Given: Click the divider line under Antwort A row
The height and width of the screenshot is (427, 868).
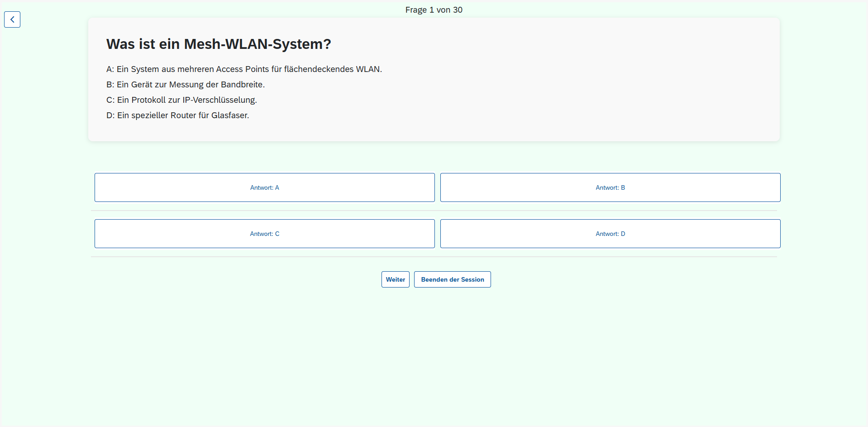Looking at the screenshot, I should click(x=434, y=211).
